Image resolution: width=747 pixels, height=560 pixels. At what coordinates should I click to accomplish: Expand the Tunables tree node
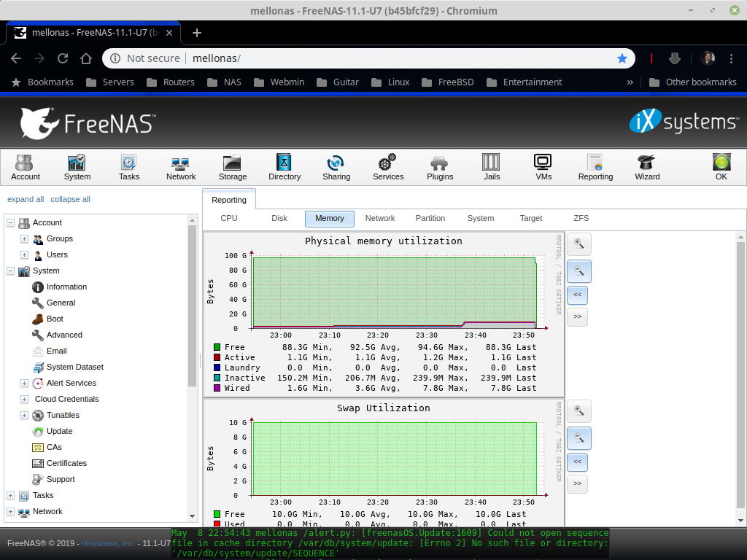[24, 416]
